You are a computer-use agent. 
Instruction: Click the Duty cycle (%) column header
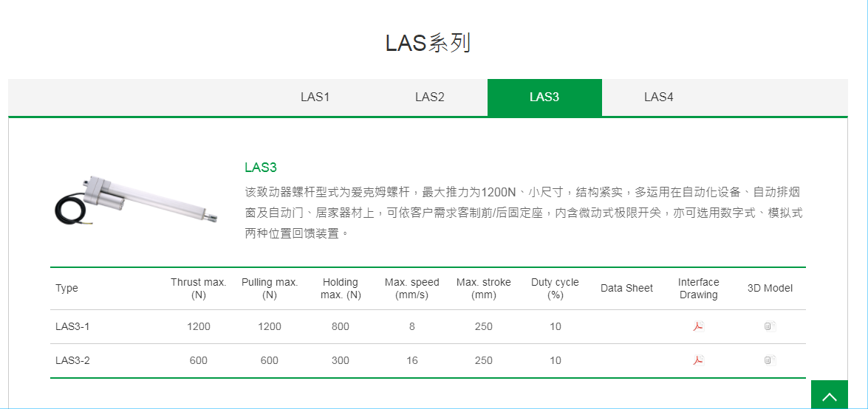(x=556, y=289)
